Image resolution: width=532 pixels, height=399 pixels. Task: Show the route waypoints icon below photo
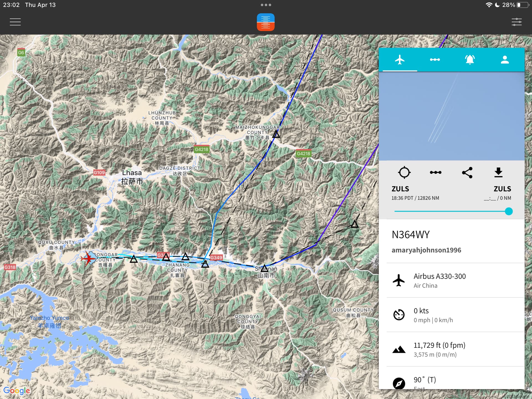click(436, 172)
